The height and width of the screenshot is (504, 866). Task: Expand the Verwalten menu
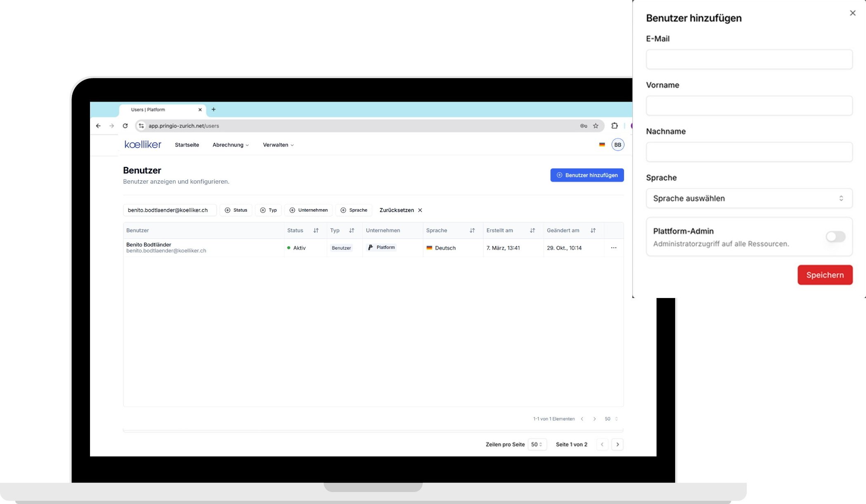click(x=278, y=145)
